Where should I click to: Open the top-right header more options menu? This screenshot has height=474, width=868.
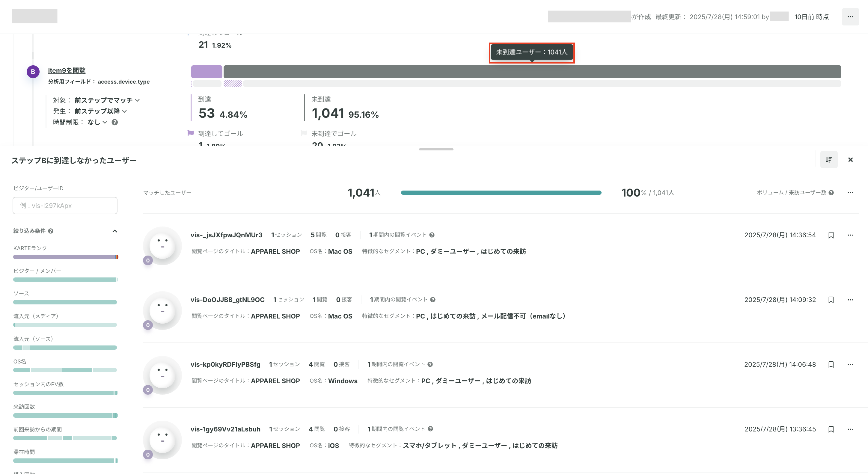coord(850,17)
